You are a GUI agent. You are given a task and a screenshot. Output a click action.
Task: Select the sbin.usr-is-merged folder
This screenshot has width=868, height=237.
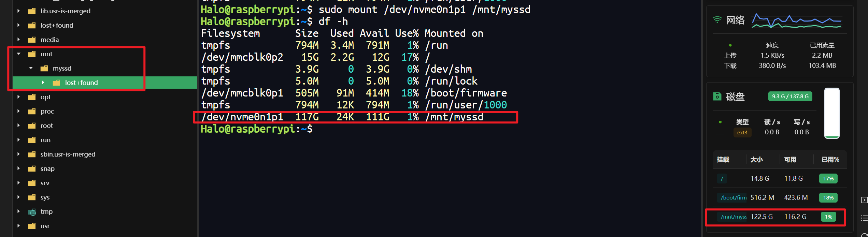click(x=68, y=154)
